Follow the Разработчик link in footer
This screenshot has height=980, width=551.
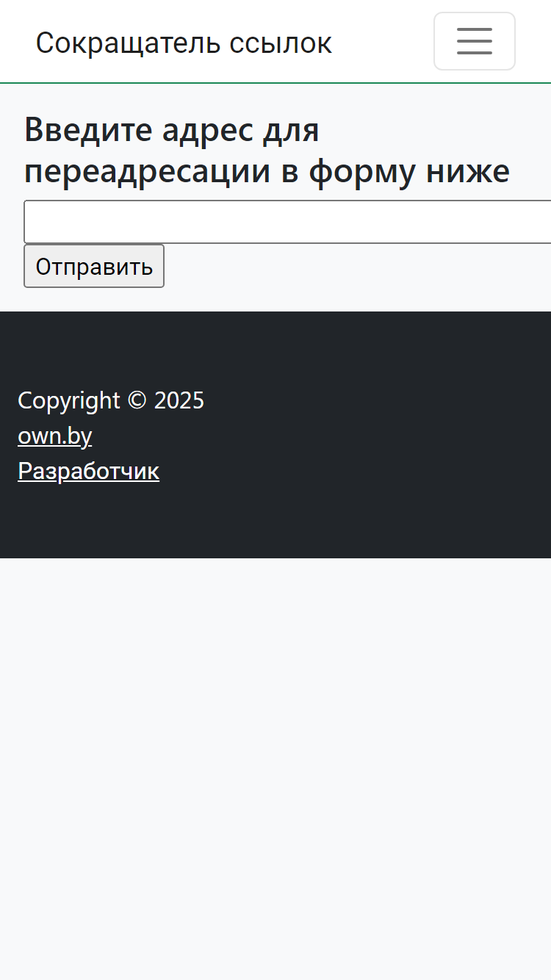(x=88, y=471)
